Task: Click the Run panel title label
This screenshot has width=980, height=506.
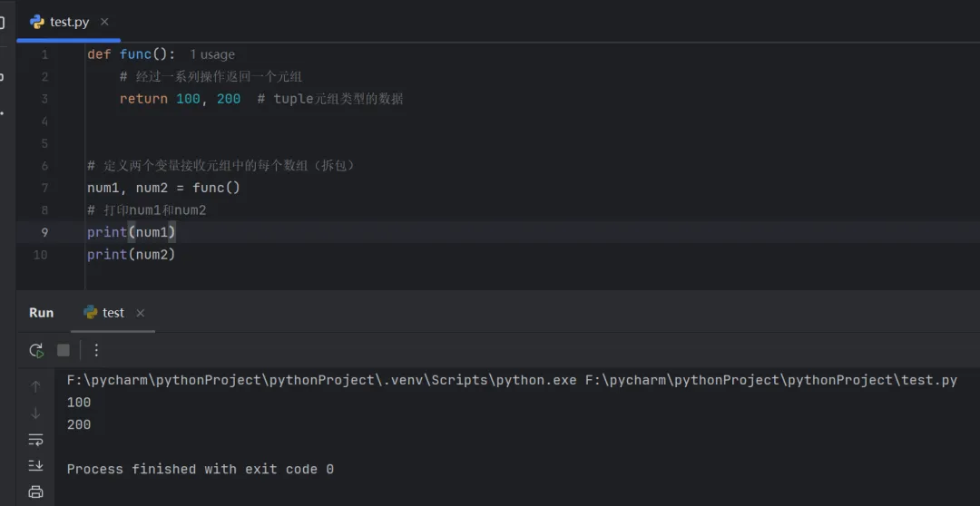Action: click(x=42, y=313)
